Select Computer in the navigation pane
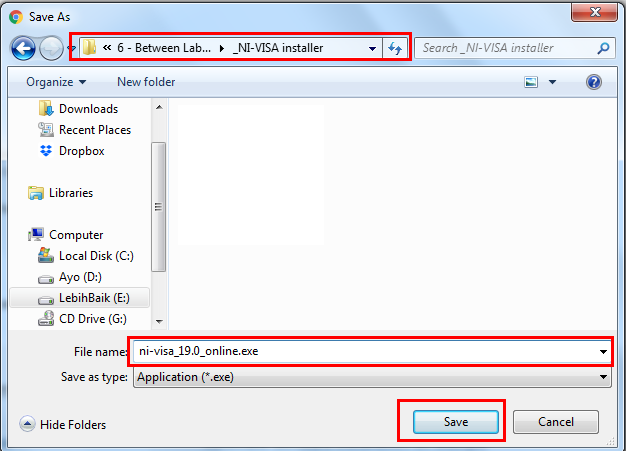Viewport: 626px width, 451px height. (x=76, y=235)
